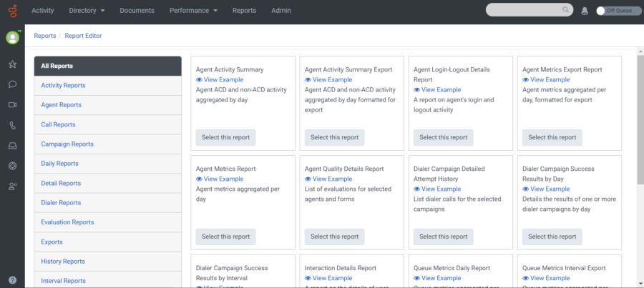Image resolution: width=644 pixels, height=288 pixels.
Task: Select the Campaign Reports category
Action: (107, 144)
